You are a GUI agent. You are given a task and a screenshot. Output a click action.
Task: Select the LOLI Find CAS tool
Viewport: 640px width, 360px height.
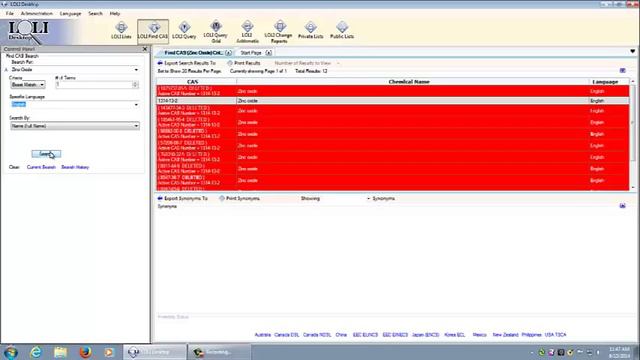point(153,31)
